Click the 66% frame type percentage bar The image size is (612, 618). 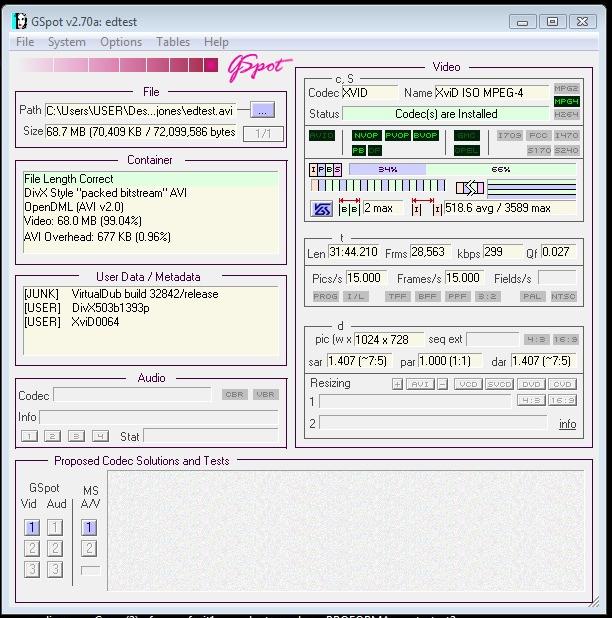[x=501, y=169]
